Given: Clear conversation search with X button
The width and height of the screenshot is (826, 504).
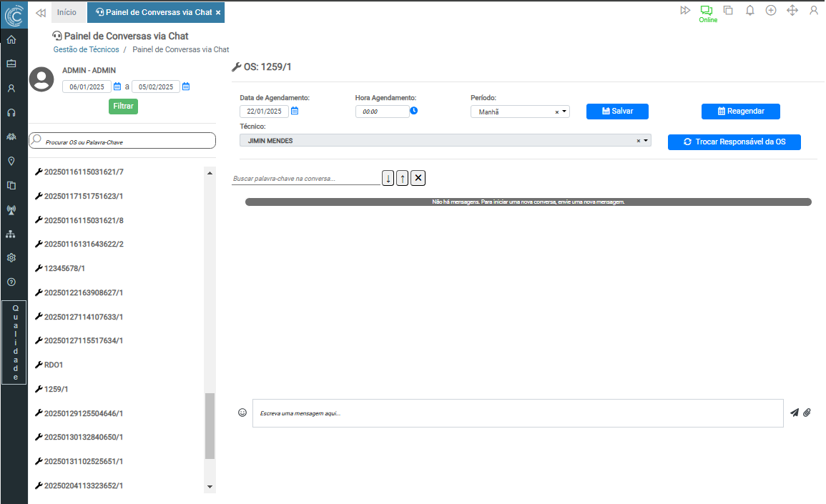Looking at the screenshot, I should click(418, 178).
